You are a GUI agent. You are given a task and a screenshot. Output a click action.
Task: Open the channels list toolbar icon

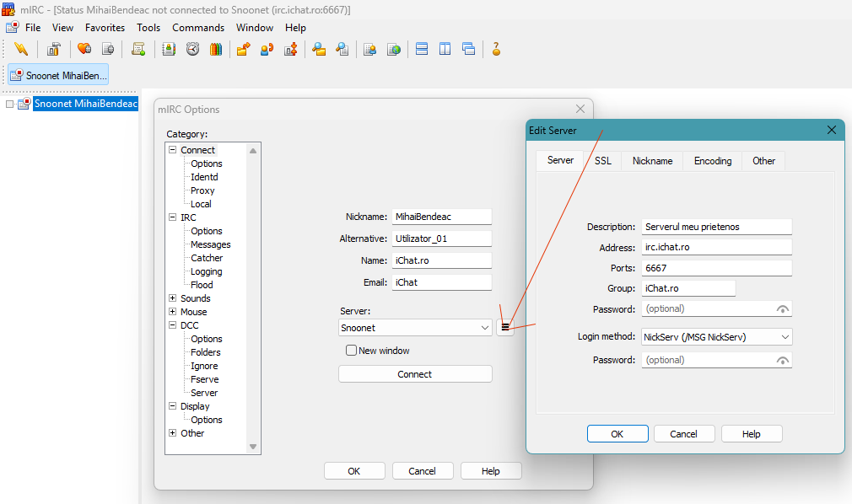click(x=108, y=49)
